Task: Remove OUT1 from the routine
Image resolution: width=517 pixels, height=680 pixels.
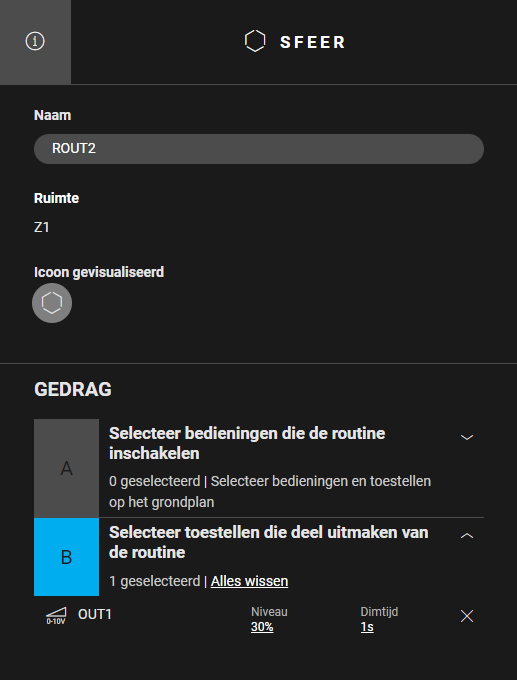Action: (x=467, y=616)
